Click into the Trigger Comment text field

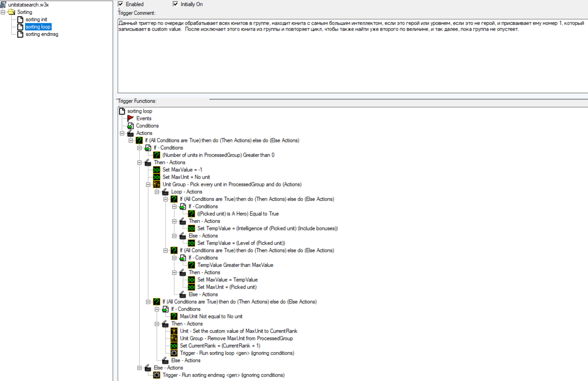tap(351, 61)
